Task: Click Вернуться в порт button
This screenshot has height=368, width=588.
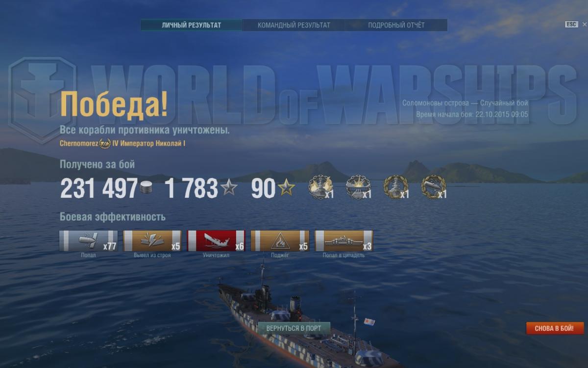Action: pyautogui.click(x=294, y=328)
